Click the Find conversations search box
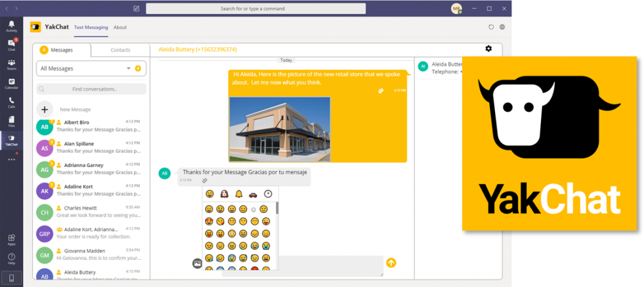The height and width of the screenshot is (287, 644). coord(91,89)
